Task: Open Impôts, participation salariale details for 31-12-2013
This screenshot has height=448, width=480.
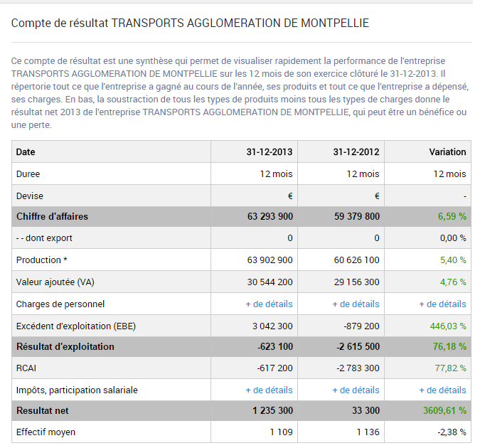Action: point(269,390)
